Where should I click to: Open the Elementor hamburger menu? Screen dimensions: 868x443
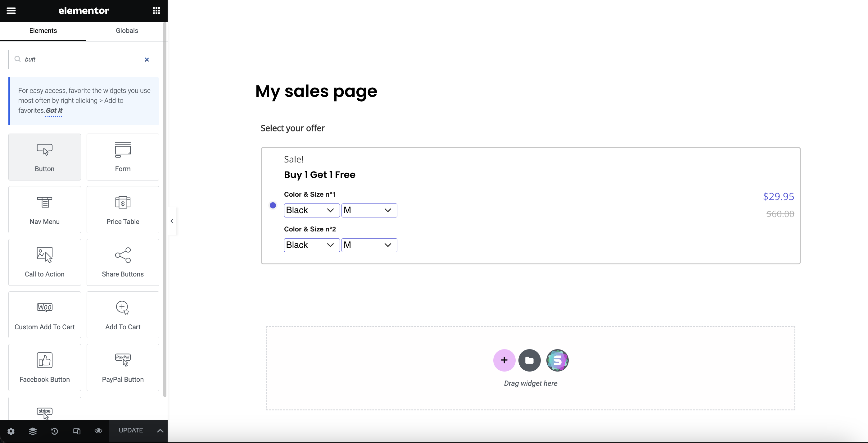(11, 11)
